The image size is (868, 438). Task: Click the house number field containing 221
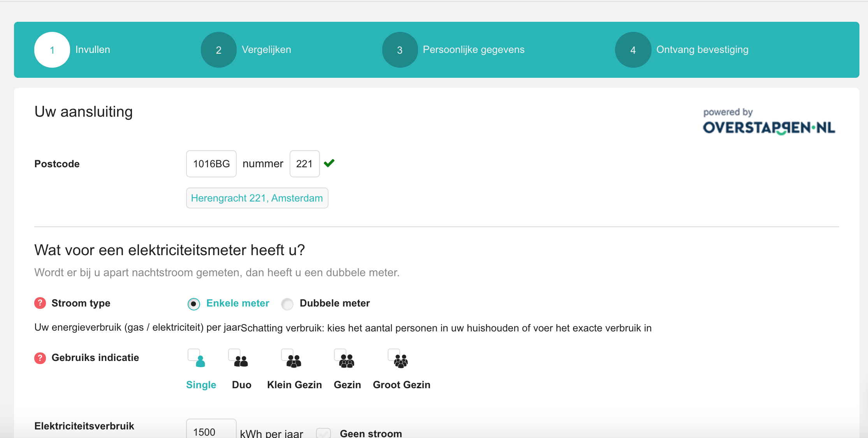[x=305, y=164]
